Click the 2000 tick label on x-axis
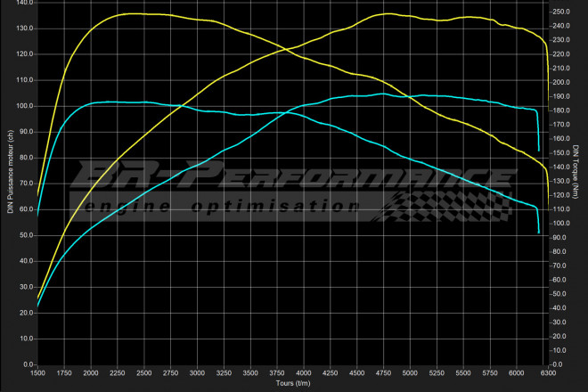This screenshot has width=588, height=392. (91, 374)
